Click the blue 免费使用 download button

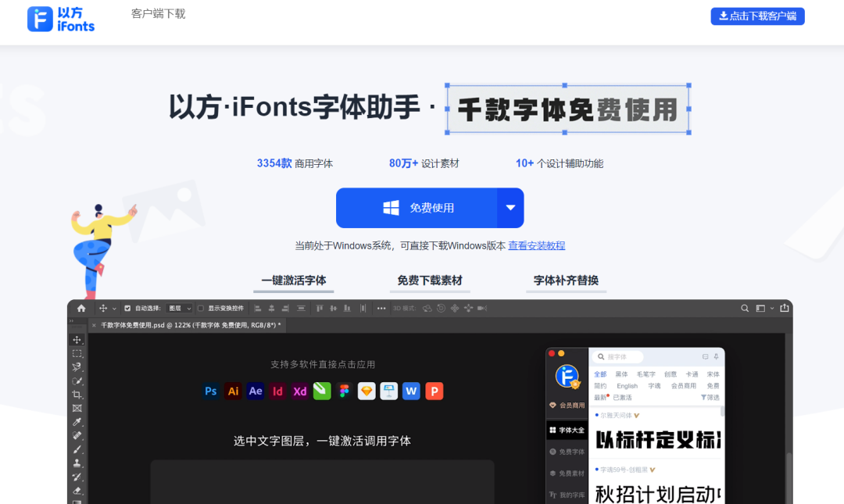[417, 208]
